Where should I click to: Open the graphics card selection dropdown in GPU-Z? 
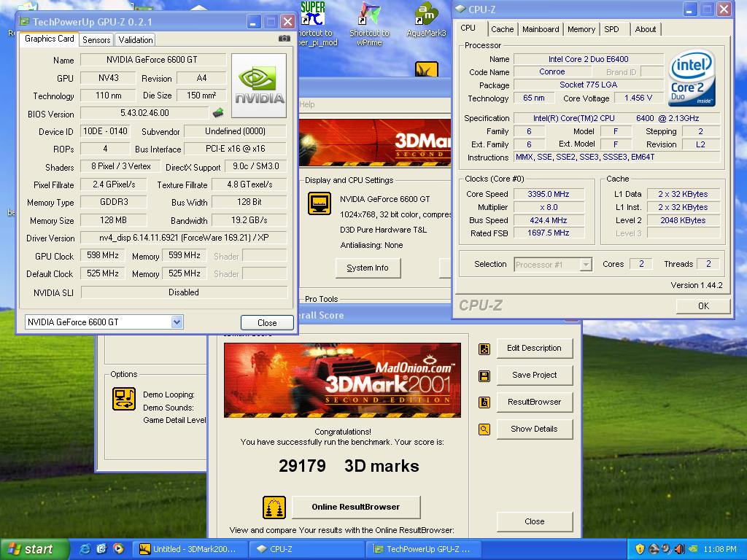177,322
